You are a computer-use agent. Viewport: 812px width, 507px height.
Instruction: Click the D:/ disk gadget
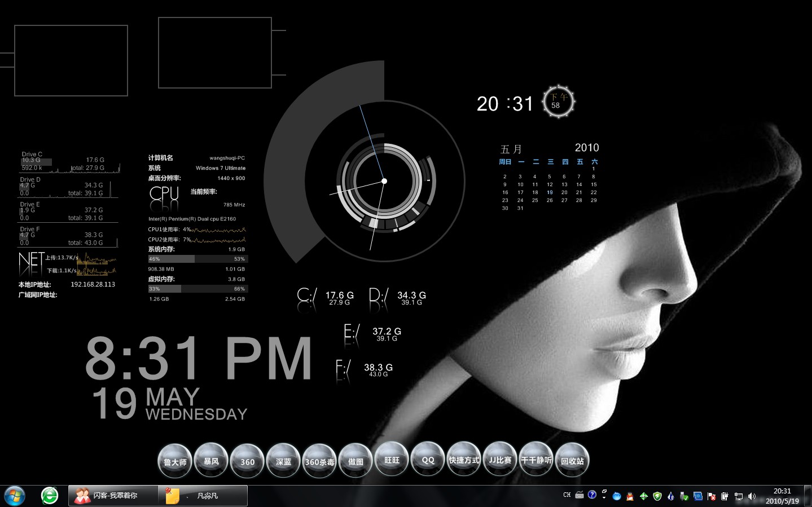(x=398, y=298)
